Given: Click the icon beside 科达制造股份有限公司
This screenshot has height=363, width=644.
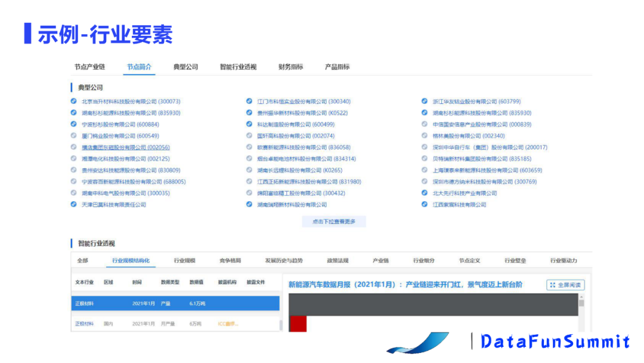Looking at the screenshot, I should tap(249, 124).
